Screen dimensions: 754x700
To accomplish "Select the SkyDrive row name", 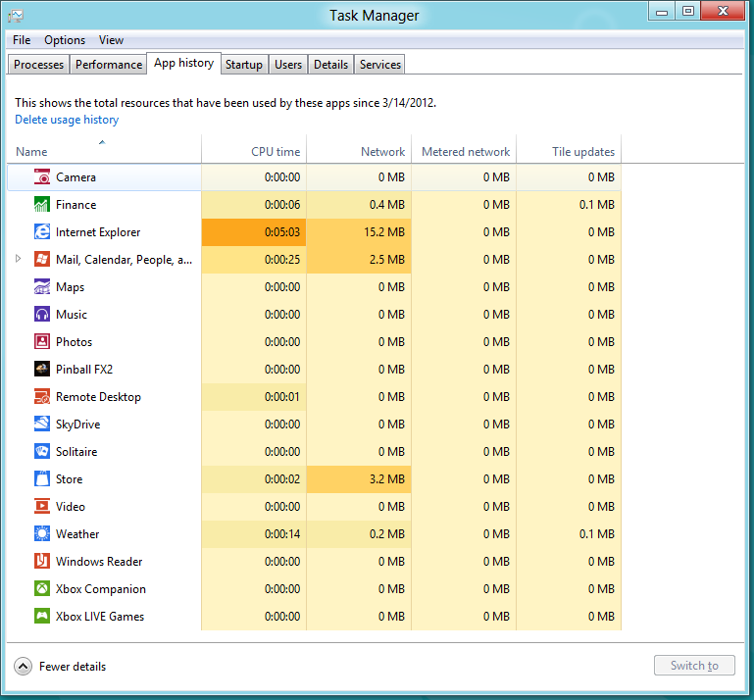I will pos(77,425).
